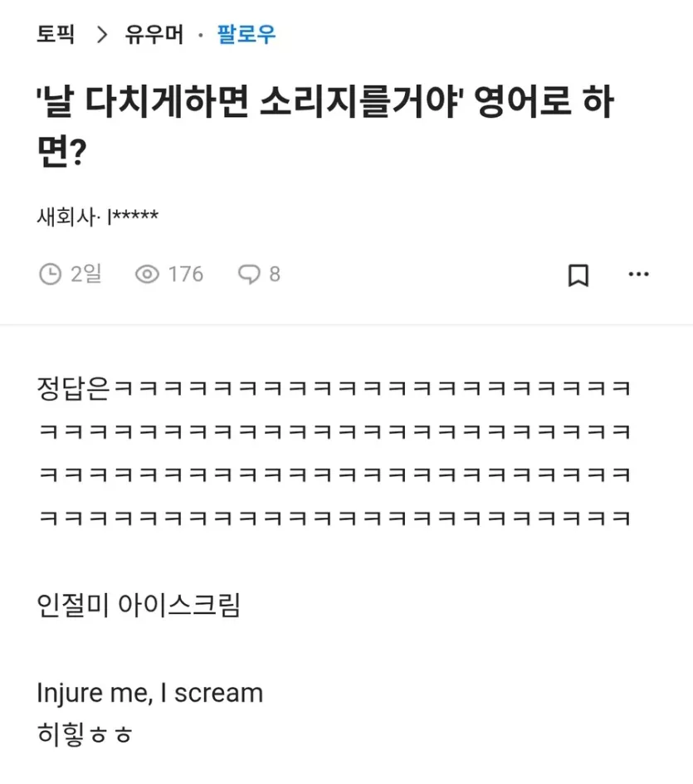Click the closing line 히힝ㅎㅎ

(85, 733)
